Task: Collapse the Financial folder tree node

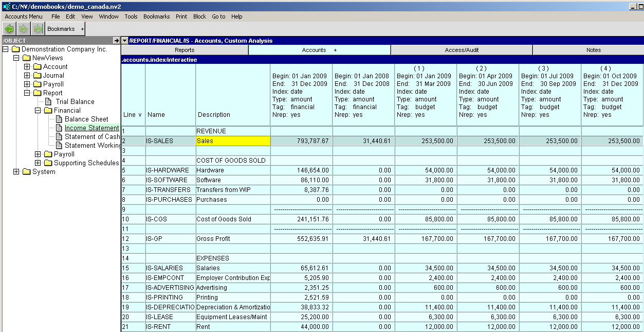Action: [38, 111]
